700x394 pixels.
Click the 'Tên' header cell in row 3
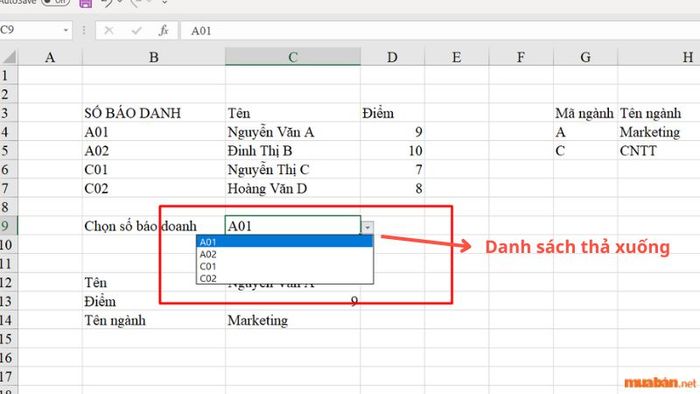point(293,113)
